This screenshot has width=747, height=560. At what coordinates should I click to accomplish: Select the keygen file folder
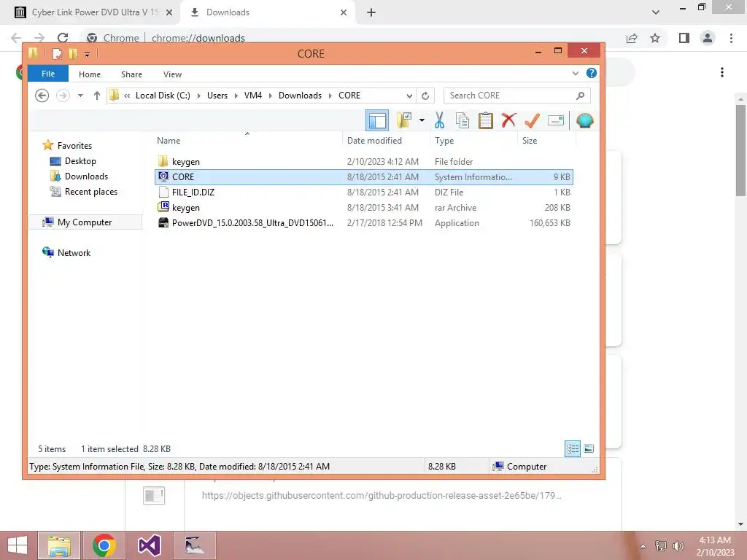point(364,161)
